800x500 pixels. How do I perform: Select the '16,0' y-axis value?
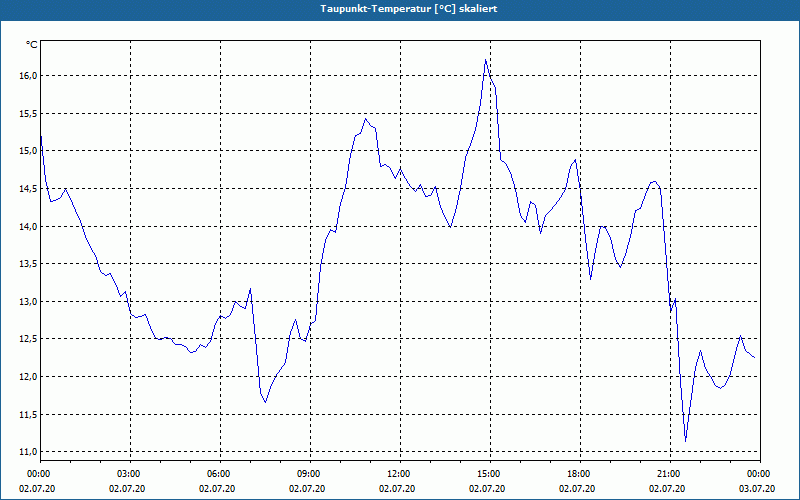[29, 76]
